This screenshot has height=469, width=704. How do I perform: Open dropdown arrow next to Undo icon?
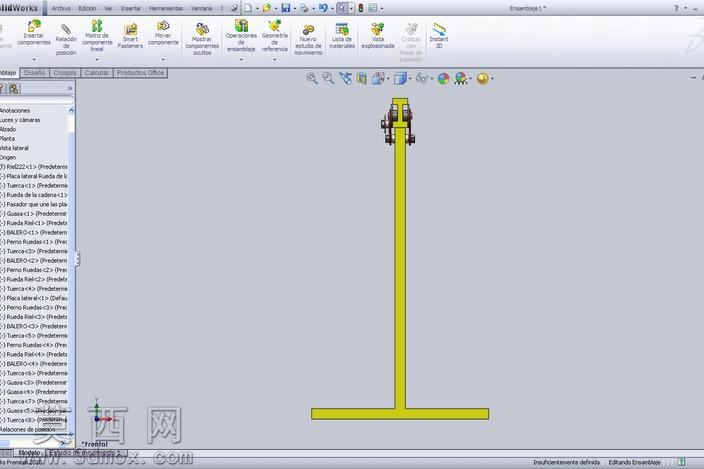[x=332, y=9]
